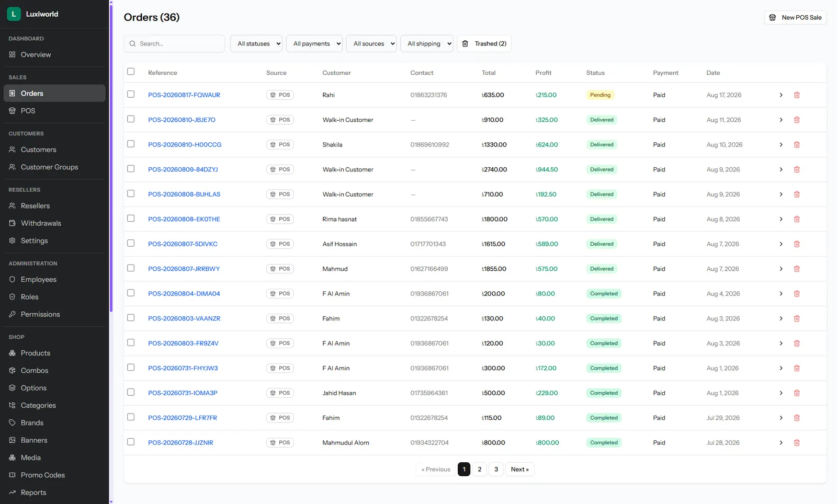Expand order POS-20260803-VAANZR details chevron
Viewport: 837px width, 504px height.
pyautogui.click(x=781, y=318)
